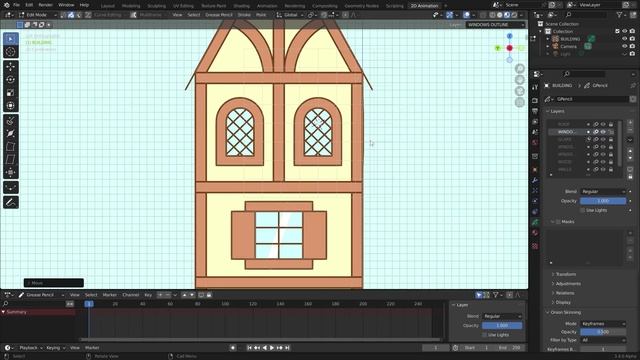The image size is (640, 360).
Task: Hide the BUILDING object in outliner
Action: 624,39
